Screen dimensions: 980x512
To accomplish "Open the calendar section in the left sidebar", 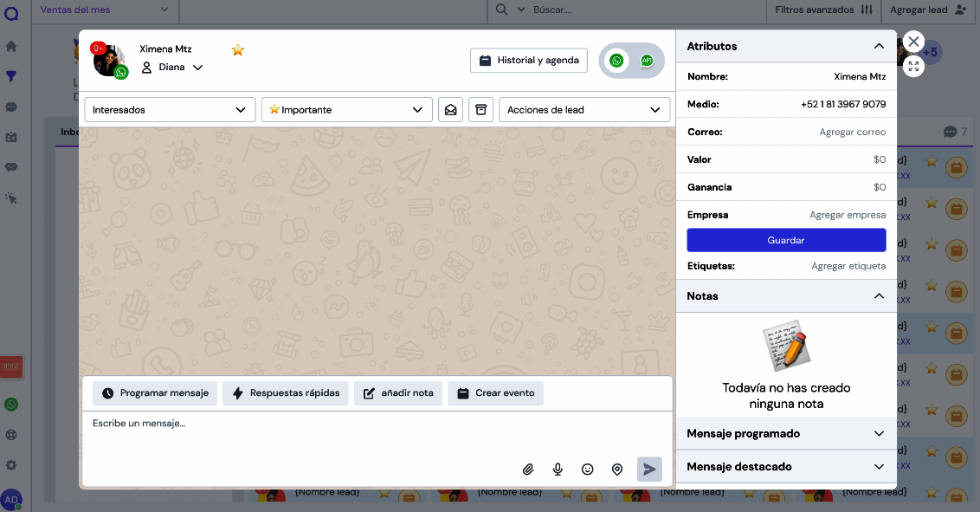I will point(11,137).
